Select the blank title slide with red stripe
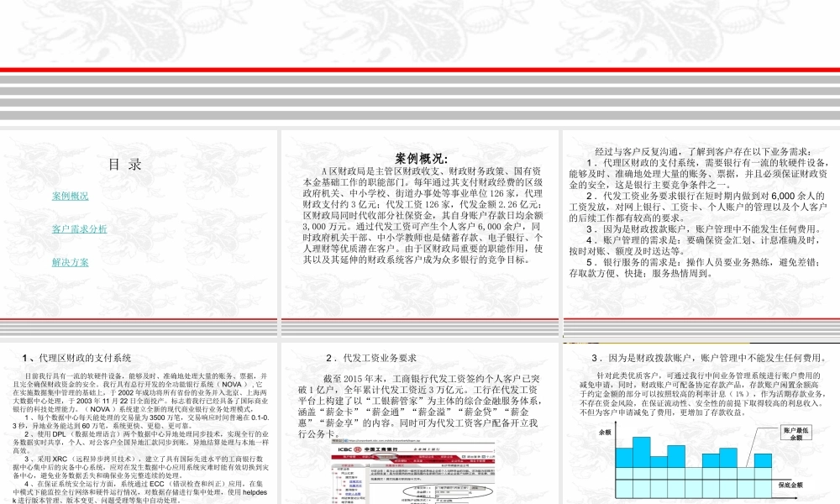840x504 pixels. coord(420,62)
